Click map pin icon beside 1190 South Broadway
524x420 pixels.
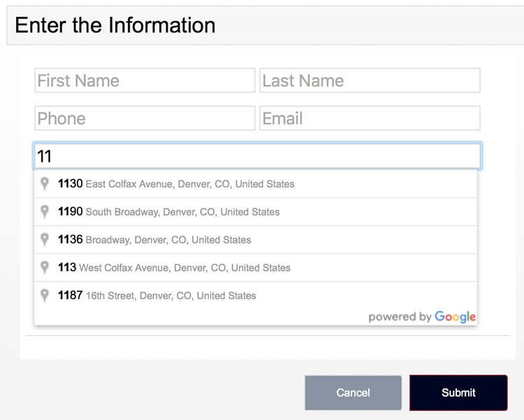(x=45, y=212)
